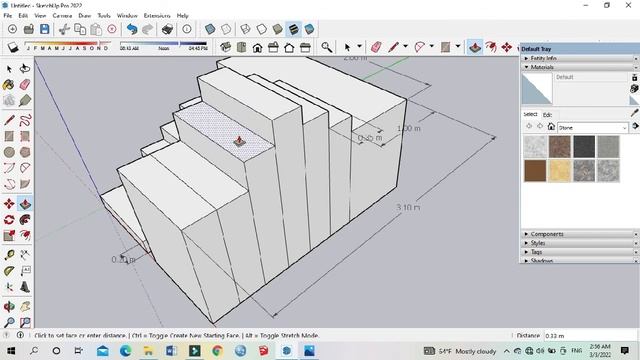Enable Hidden Line face style
The image size is (640, 360).
click(x=261, y=29)
